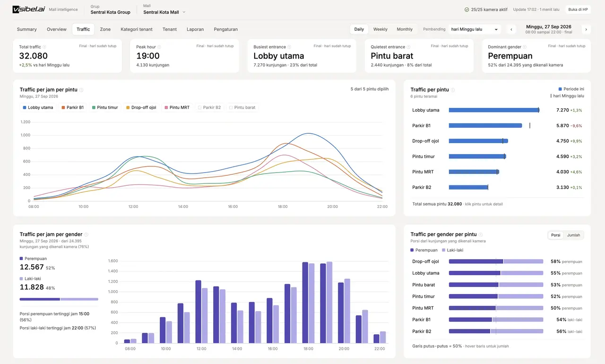The image size is (605, 364).
Task: Switch to the Overview tab
Action: tap(57, 29)
